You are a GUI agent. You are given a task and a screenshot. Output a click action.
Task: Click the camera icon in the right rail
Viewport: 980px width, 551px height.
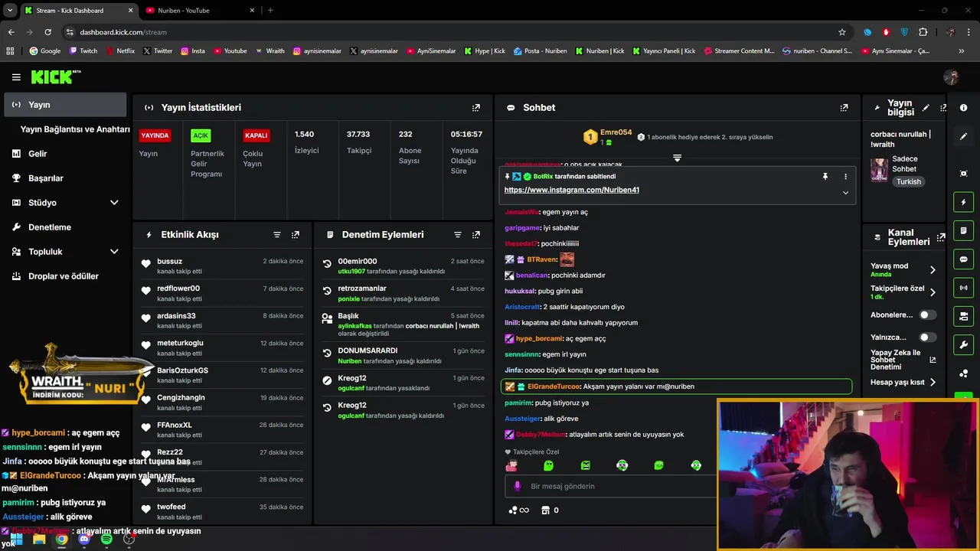964,316
